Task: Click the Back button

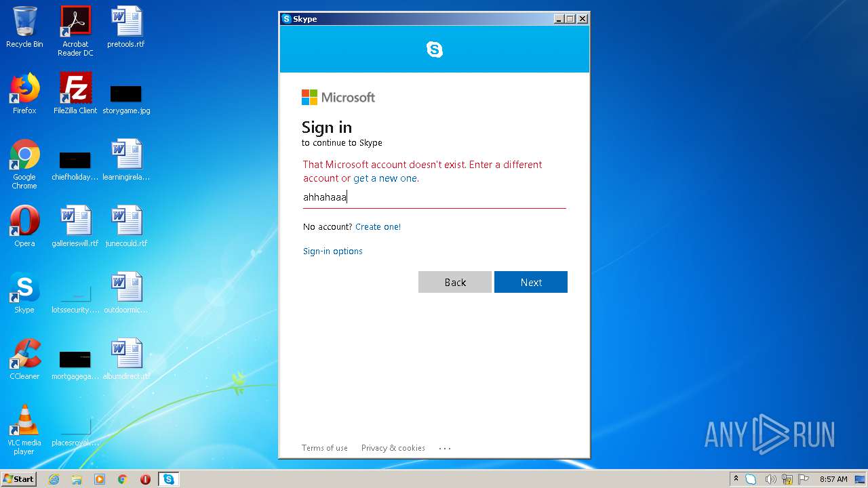Action: [455, 282]
